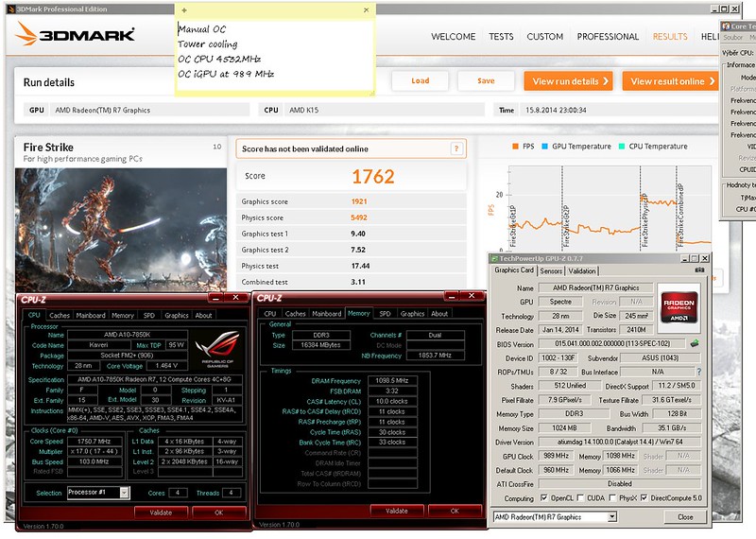Toggle the OpenCL checkbox in GPU-Z
This screenshot has height=539, width=756.
pyautogui.click(x=544, y=497)
